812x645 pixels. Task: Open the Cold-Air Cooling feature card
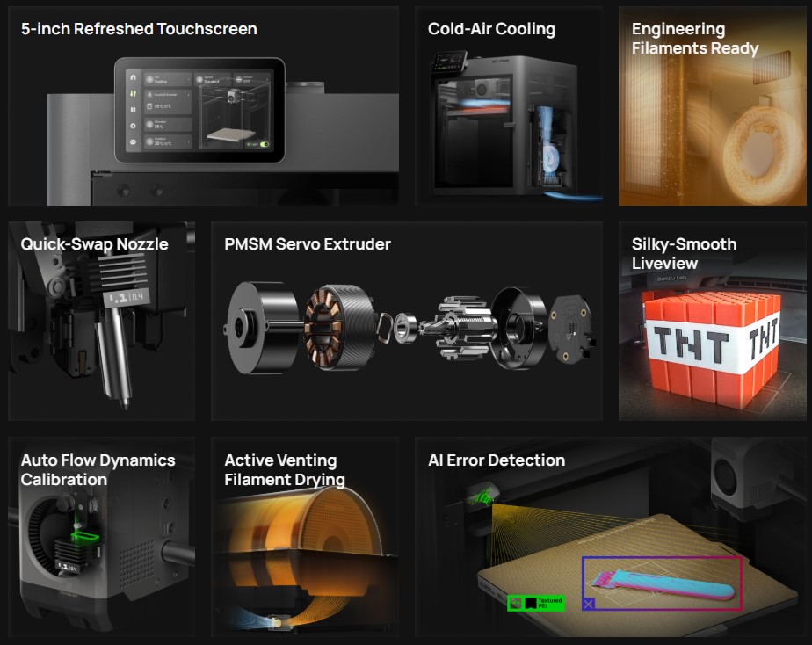tap(508, 105)
